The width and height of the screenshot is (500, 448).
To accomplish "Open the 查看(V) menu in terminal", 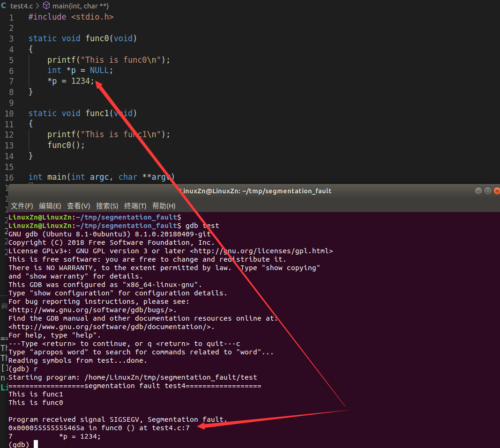I will click(78, 206).
